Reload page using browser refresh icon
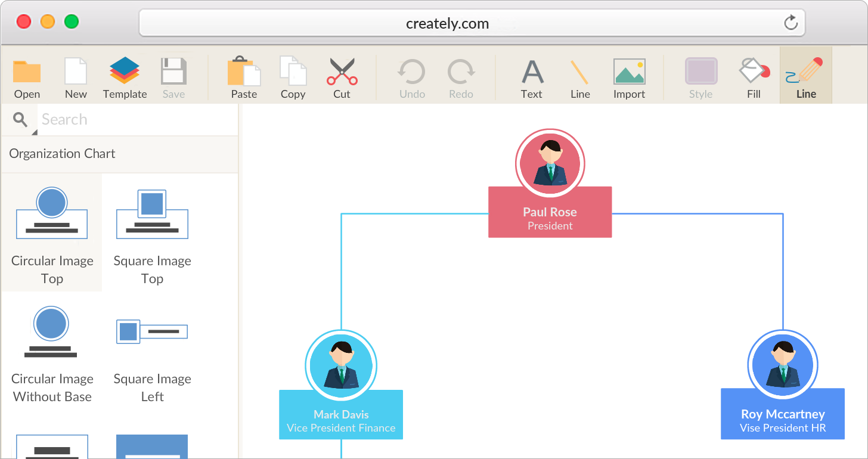Image resolution: width=868 pixels, height=459 pixels. (x=790, y=23)
